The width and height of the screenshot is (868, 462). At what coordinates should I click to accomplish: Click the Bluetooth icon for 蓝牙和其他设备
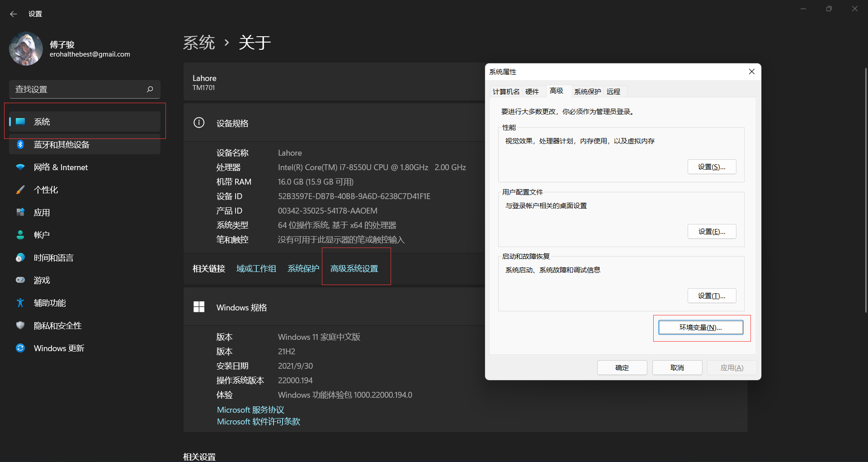[20, 144]
